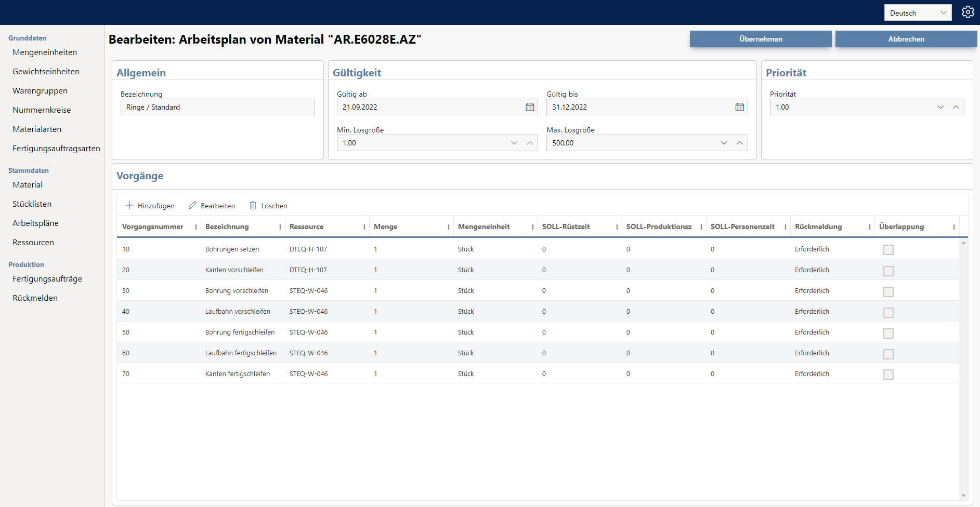Enable Überlappung for Laufbahn vorschleifen row
The image size is (980, 507).
coord(888,312)
